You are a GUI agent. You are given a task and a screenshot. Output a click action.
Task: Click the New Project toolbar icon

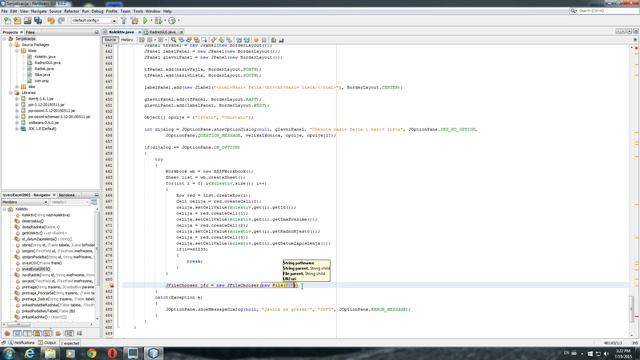coord(17,20)
